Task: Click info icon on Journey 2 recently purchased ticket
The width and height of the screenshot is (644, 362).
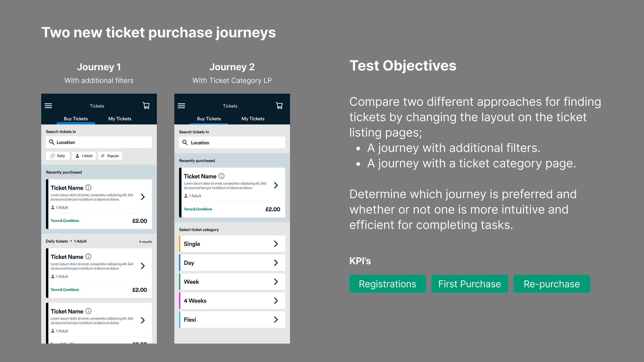Action: tap(222, 176)
